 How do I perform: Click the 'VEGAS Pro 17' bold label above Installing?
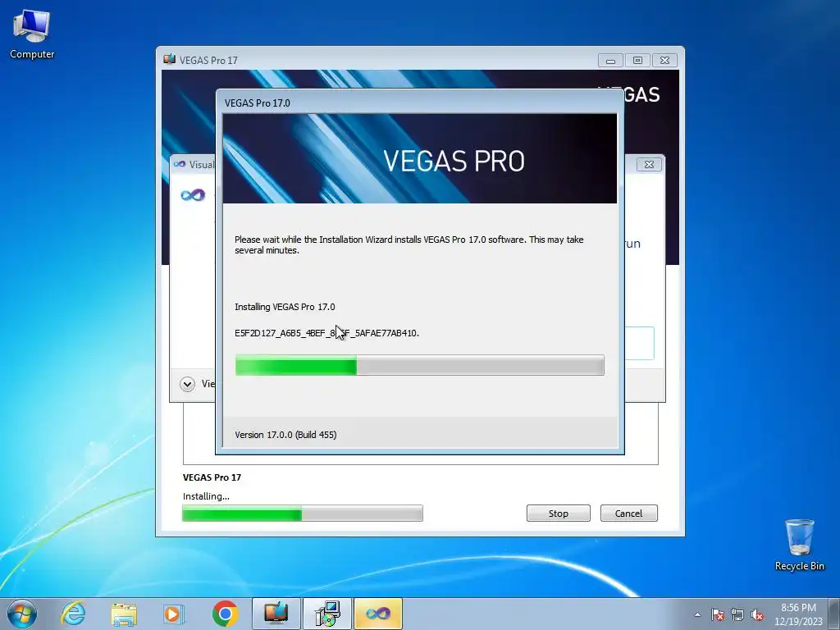(212, 477)
